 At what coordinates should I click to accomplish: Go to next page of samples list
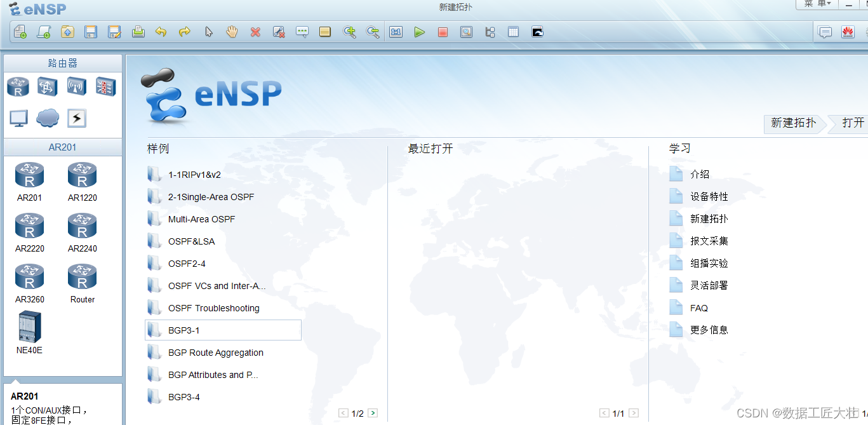click(373, 414)
